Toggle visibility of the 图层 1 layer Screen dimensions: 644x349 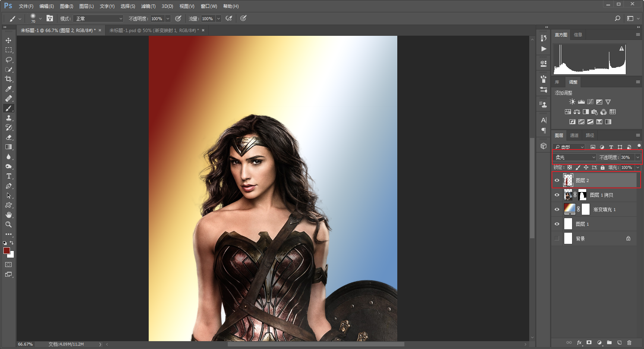[x=557, y=224]
